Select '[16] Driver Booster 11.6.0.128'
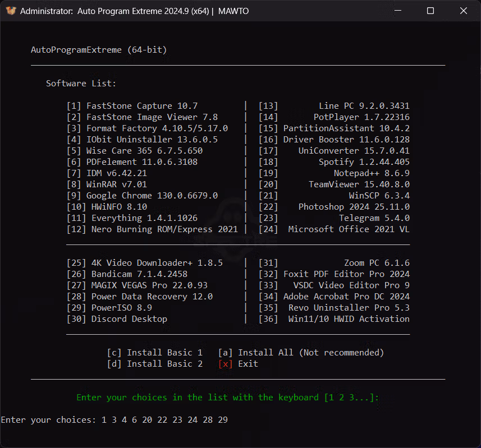The image size is (481, 448). (334, 140)
